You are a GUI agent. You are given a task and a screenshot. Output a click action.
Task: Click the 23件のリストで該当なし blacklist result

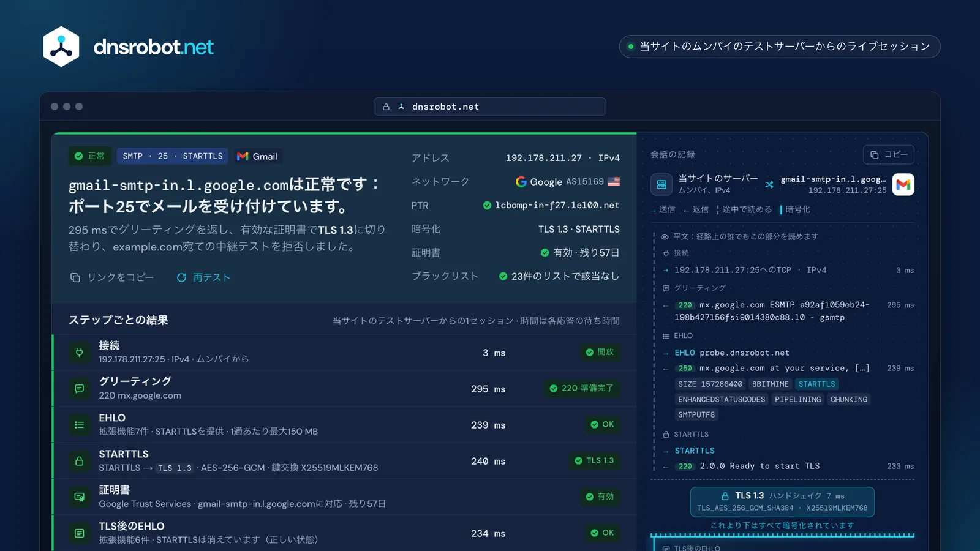click(x=559, y=276)
